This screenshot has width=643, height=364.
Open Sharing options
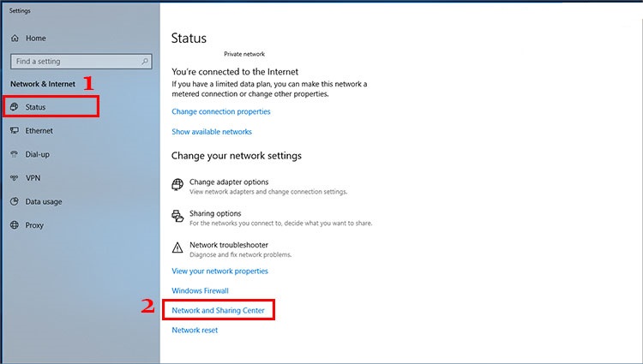coord(215,213)
